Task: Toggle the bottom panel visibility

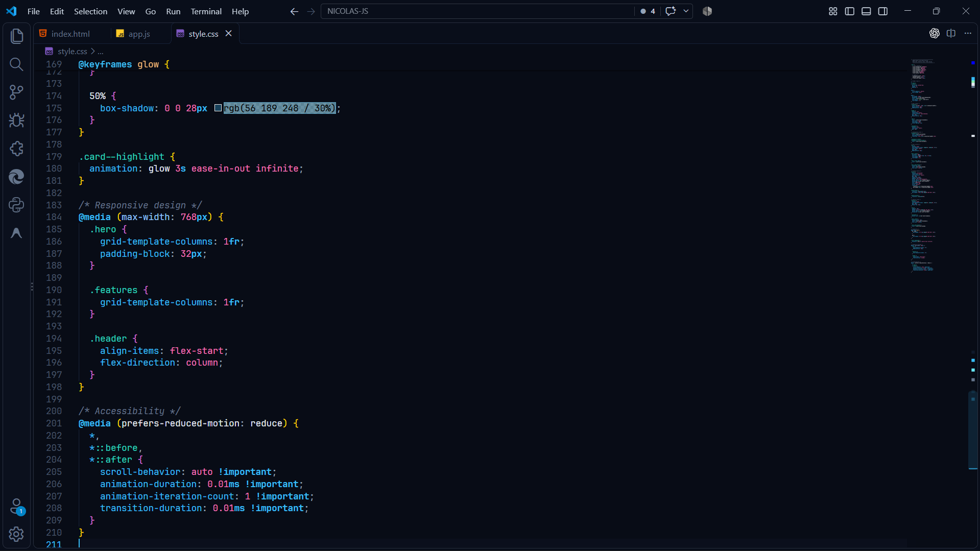Action: [x=866, y=11]
